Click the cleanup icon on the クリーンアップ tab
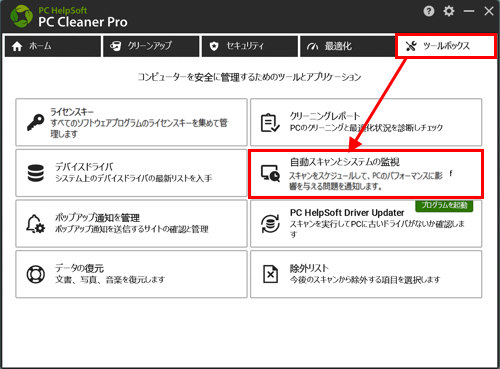500x369 pixels. (116, 46)
